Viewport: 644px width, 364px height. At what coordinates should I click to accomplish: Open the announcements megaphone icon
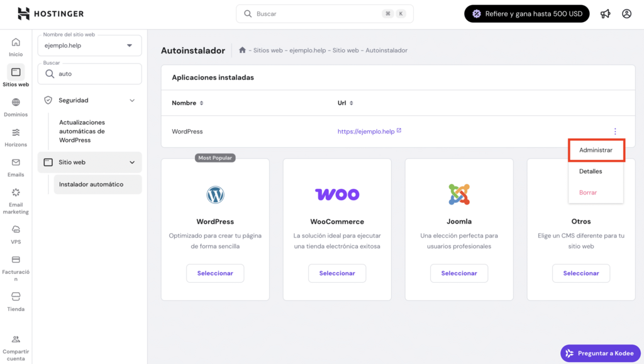pos(605,13)
